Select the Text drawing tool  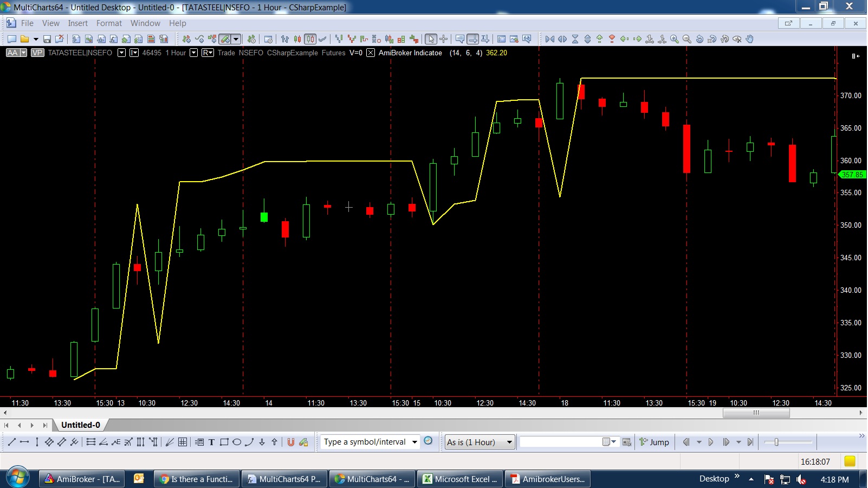click(211, 442)
